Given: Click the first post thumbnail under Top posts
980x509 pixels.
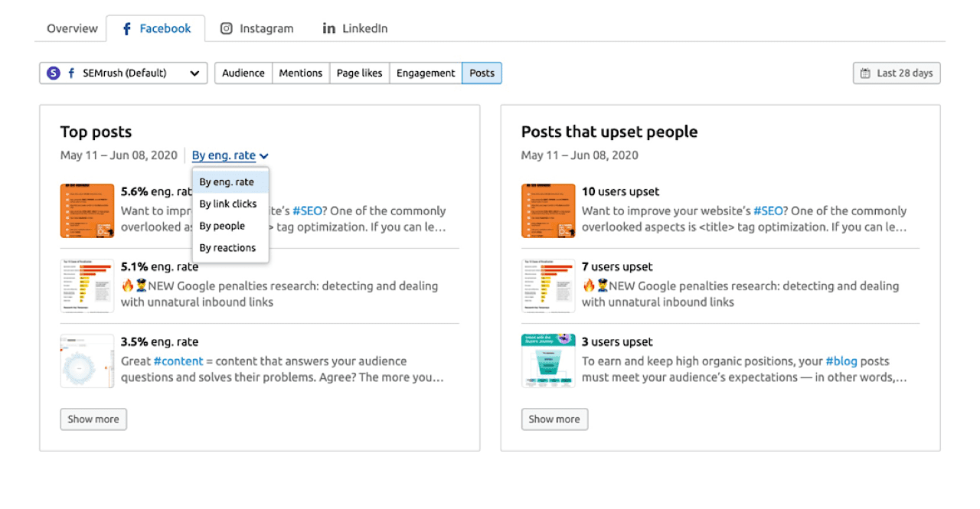Looking at the screenshot, I should [87, 210].
